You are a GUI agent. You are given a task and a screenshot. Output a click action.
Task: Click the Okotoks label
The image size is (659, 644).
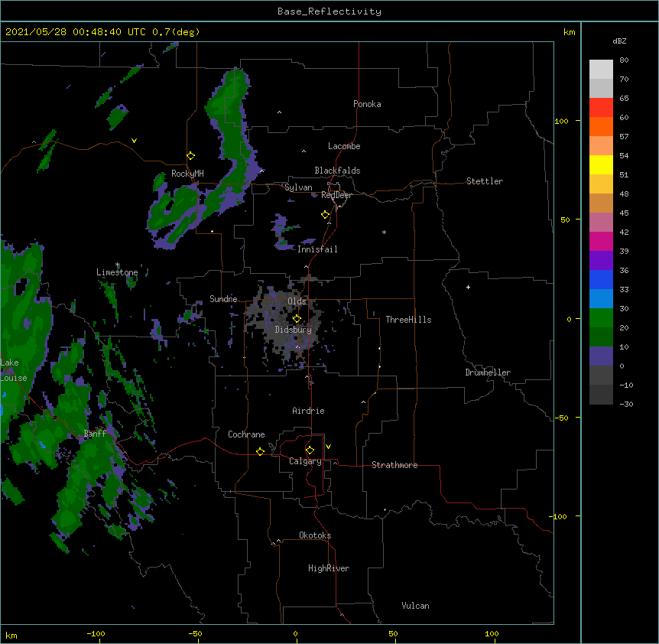tap(315, 535)
